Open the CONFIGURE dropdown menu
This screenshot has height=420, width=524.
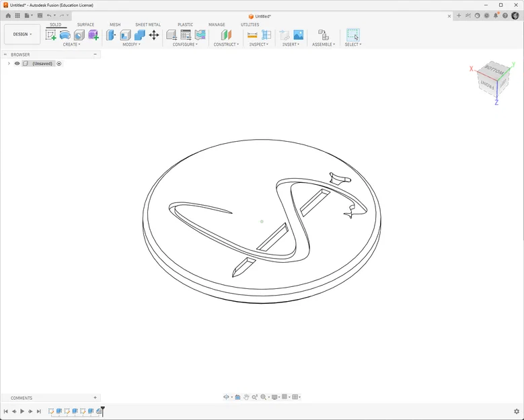(x=185, y=44)
